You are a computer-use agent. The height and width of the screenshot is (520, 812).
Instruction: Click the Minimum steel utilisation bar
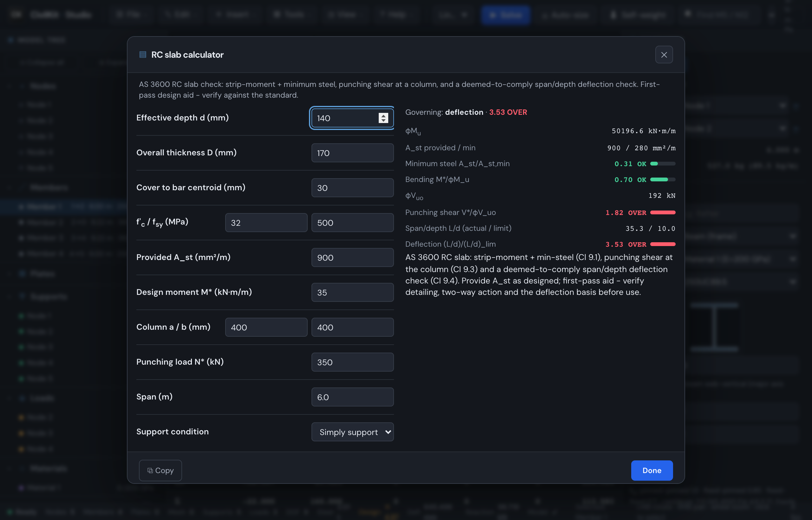663,164
